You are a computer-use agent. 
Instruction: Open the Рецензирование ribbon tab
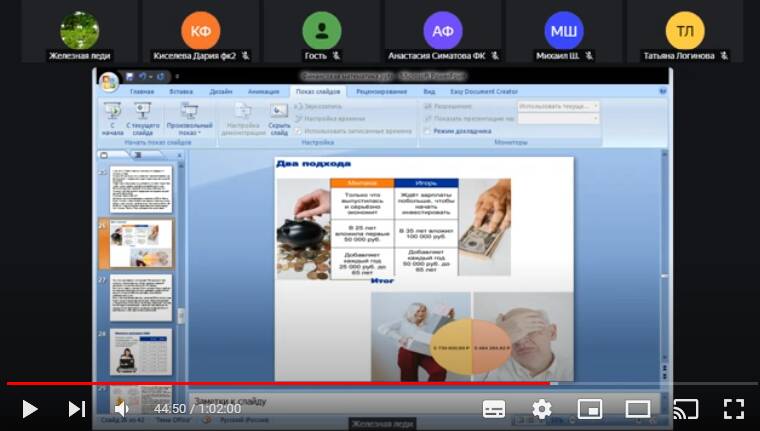(381, 92)
